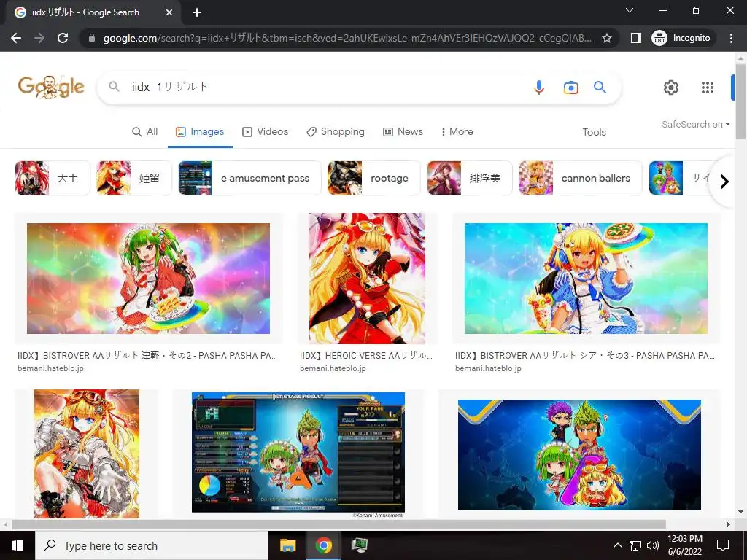747x560 pixels.
Task: Select the Images tab
Action: 200,132
